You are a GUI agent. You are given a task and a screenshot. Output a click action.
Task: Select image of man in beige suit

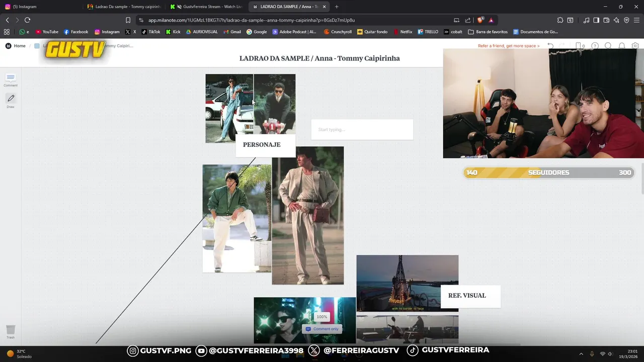click(x=308, y=216)
